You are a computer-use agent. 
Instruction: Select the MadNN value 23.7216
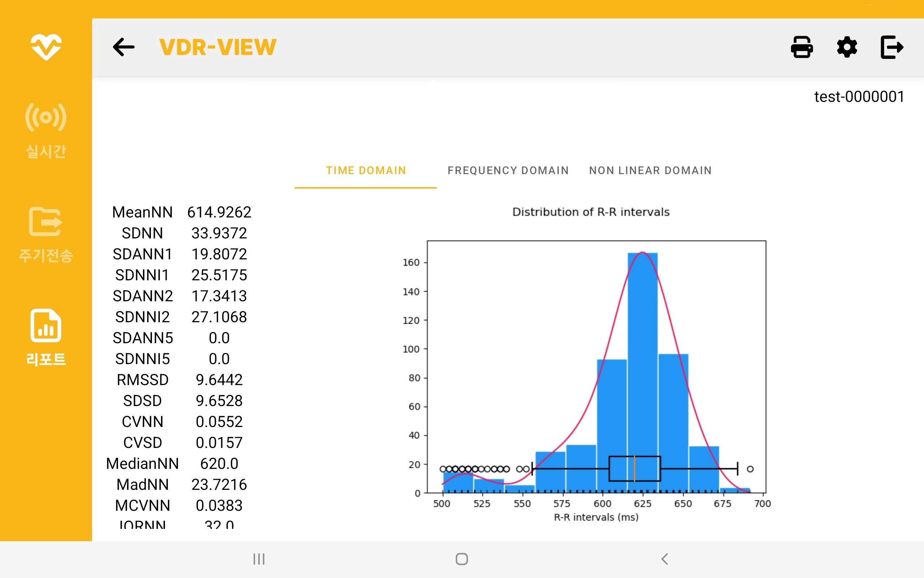coord(219,485)
